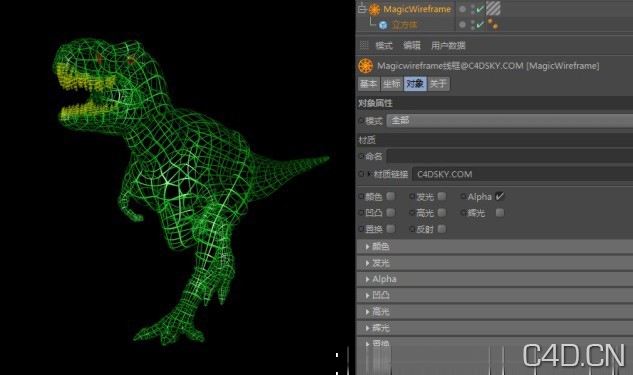The width and height of the screenshot is (633, 375).
Task: Click the keyframe dot beside 凹凸 checkbox label
Action: pyautogui.click(x=361, y=213)
